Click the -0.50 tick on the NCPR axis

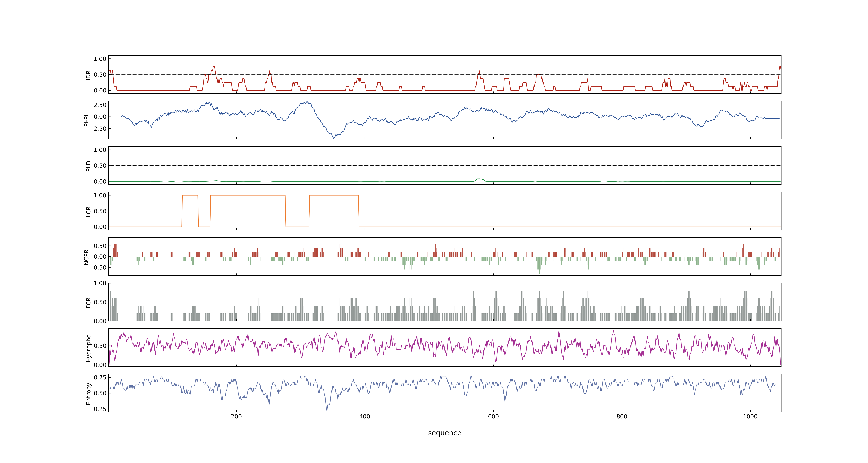coord(99,268)
